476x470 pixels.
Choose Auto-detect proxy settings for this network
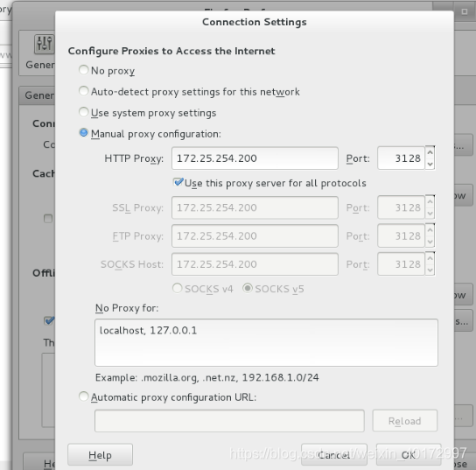coord(83,91)
